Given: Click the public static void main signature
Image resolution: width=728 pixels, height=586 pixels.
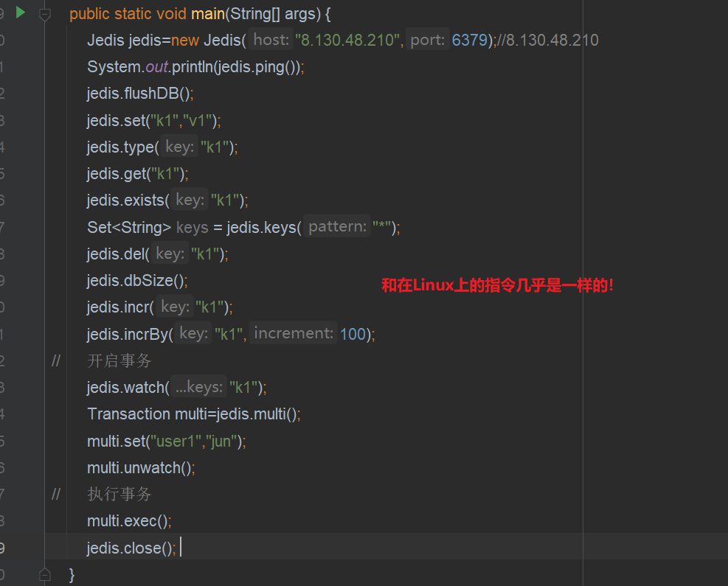Looking at the screenshot, I should point(200,14).
